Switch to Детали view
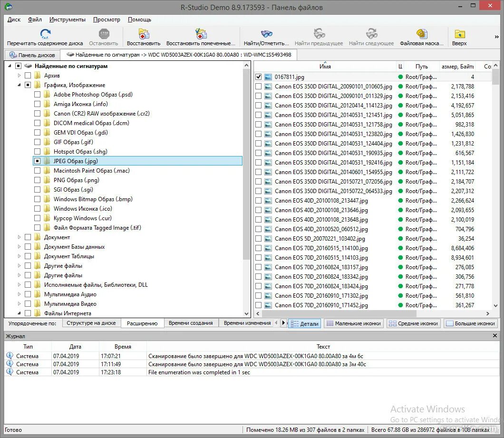Image resolution: width=504 pixels, height=438 pixels. [305, 323]
